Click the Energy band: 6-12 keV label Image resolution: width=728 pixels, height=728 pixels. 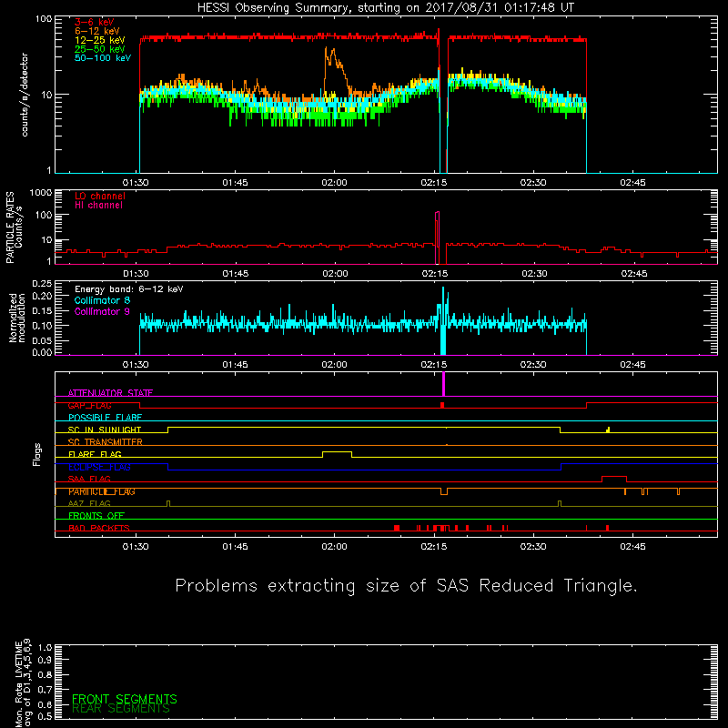tap(129, 289)
